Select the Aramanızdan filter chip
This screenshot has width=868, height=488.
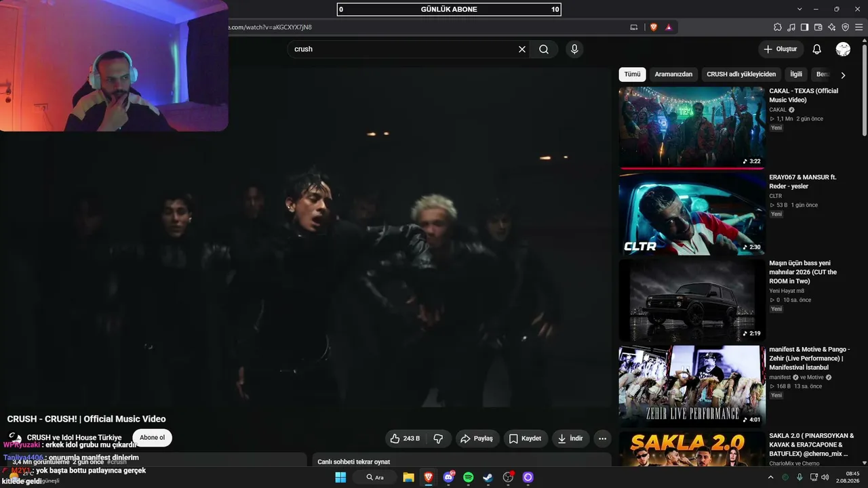pos(673,75)
